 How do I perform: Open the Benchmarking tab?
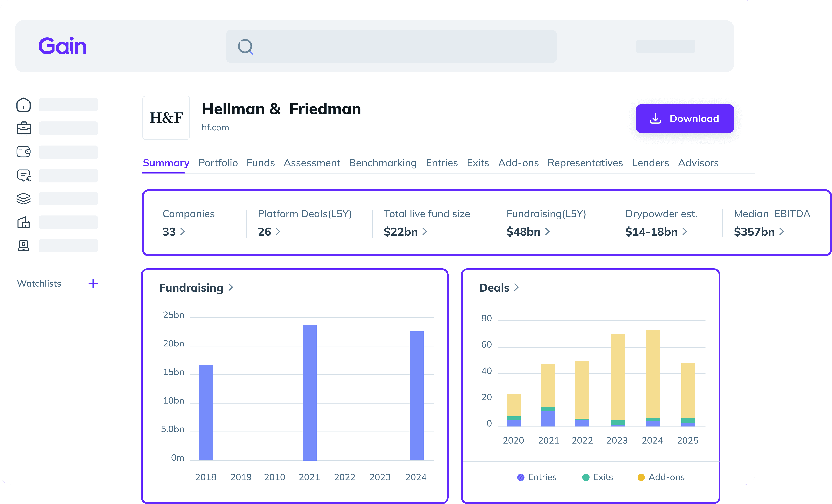[x=383, y=163]
